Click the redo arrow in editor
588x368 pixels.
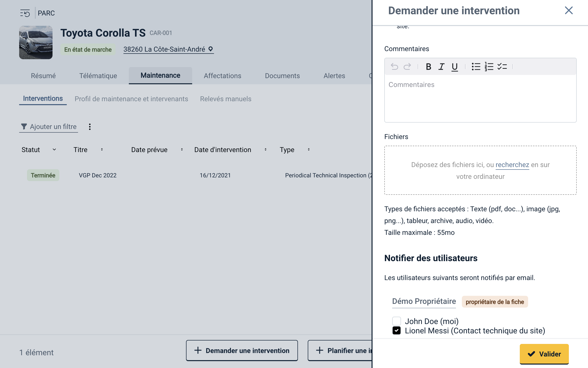407,67
